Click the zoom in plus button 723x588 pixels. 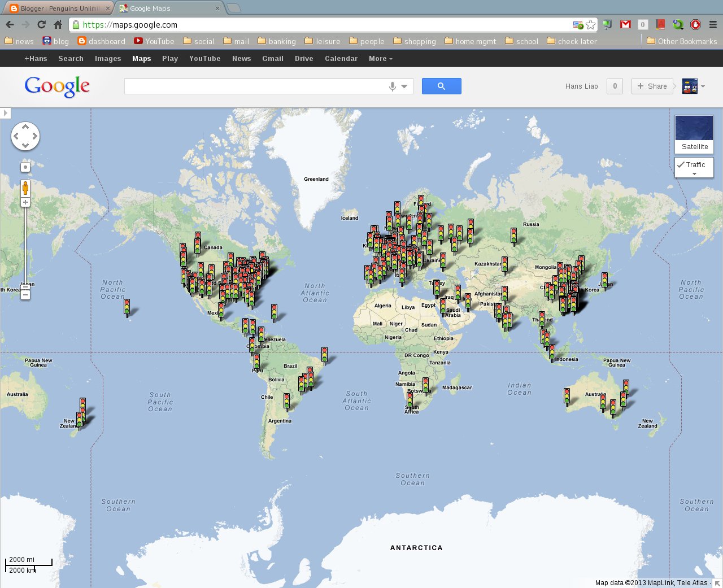[25, 202]
